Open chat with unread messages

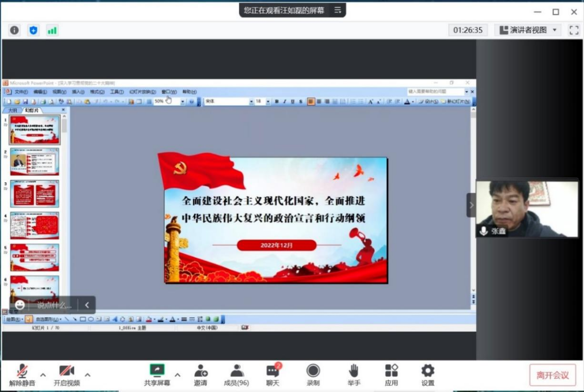pos(272,375)
